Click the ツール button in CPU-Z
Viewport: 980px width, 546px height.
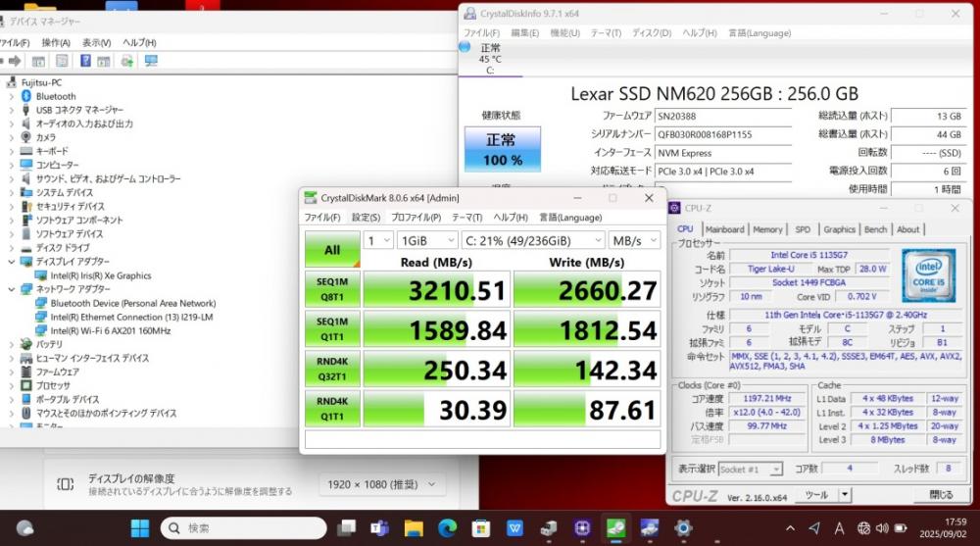[x=816, y=495]
